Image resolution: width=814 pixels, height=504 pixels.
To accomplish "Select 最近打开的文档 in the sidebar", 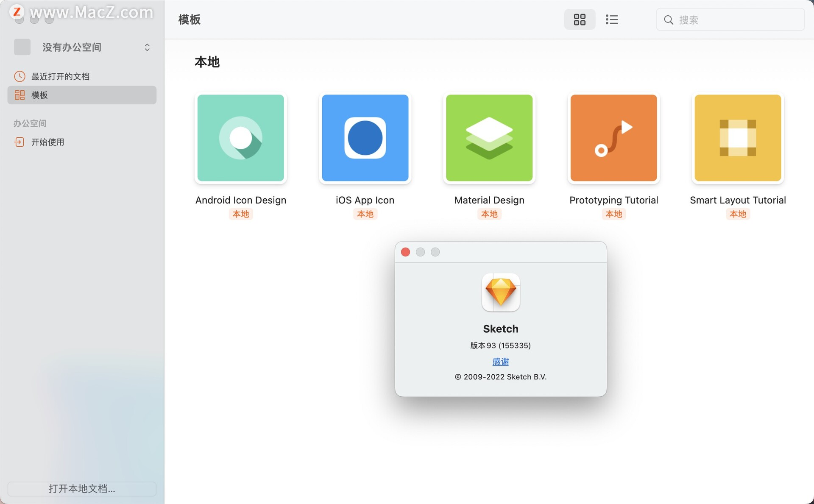I will (59, 76).
